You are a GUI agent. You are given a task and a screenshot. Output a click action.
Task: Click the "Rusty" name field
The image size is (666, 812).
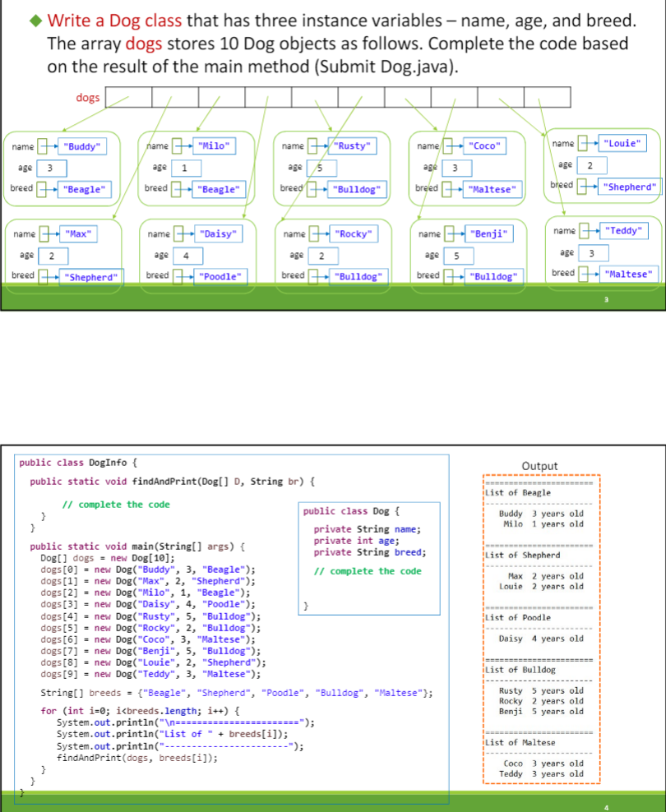[354, 145]
